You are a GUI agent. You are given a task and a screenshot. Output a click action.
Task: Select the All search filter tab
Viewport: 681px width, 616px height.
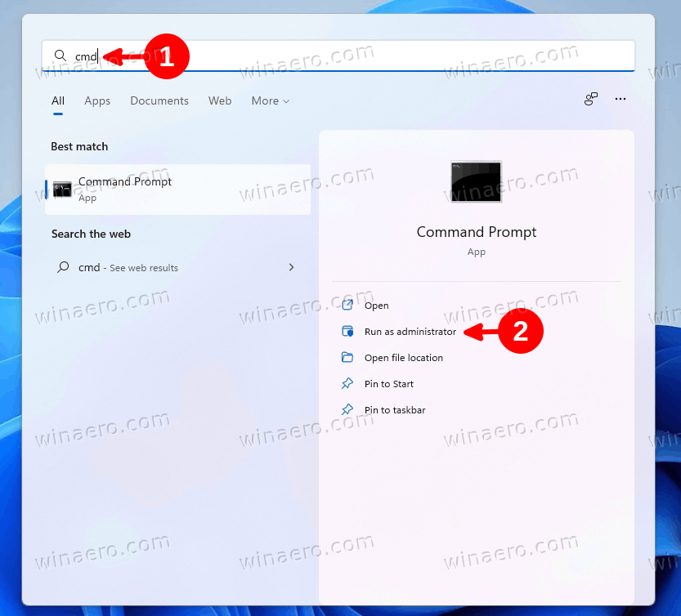click(57, 100)
